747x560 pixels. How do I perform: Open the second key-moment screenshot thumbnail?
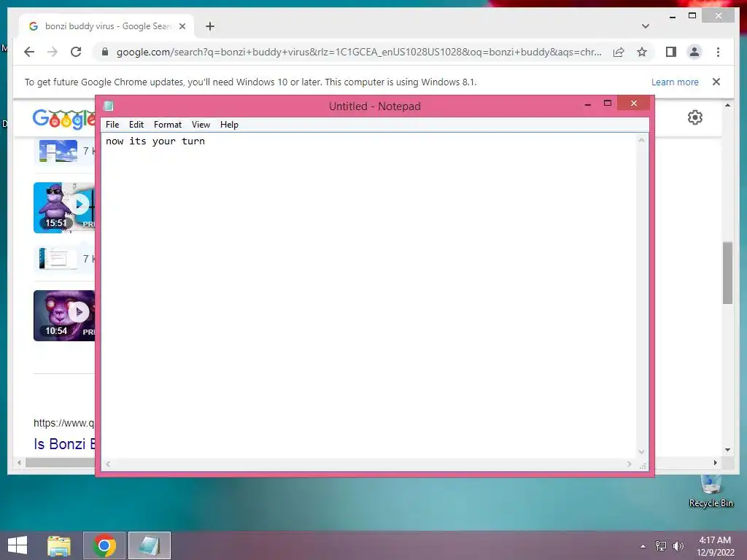pyautogui.click(x=58, y=259)
